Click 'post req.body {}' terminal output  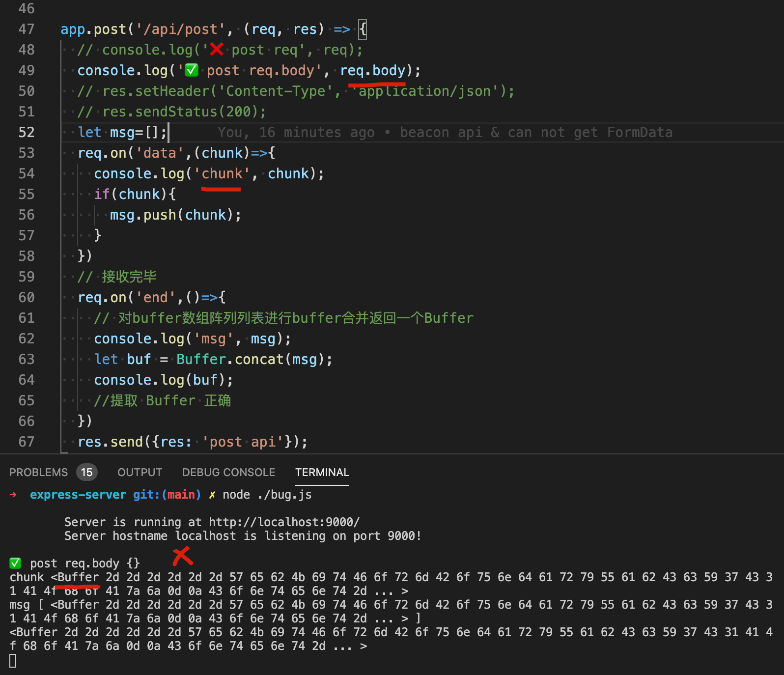pos(85,563)
